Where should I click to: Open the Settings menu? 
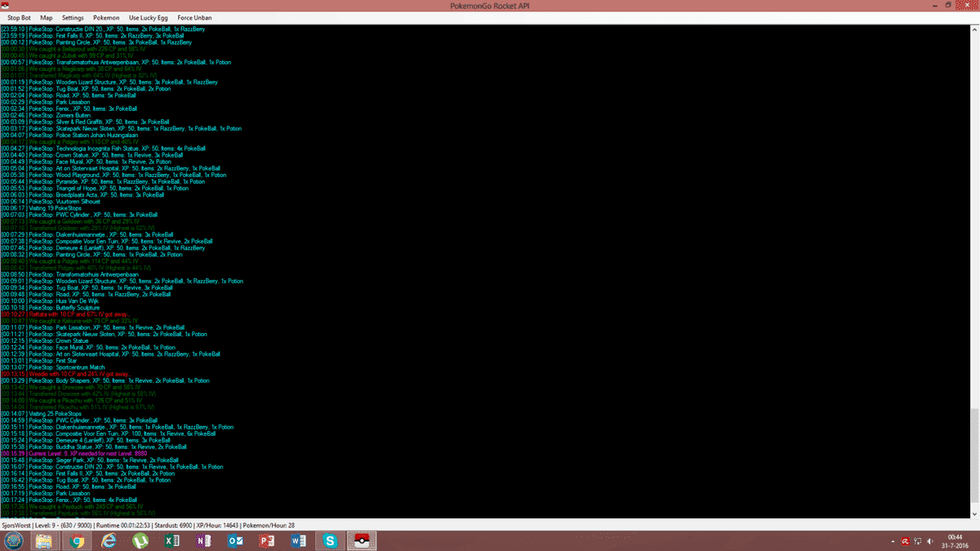(x=73, y=17)
